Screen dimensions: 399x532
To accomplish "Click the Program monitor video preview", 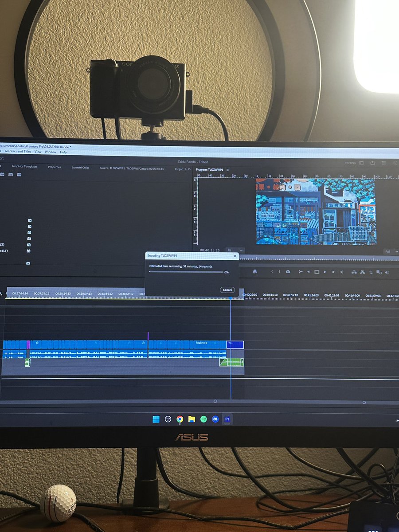I will pos(316,211).
